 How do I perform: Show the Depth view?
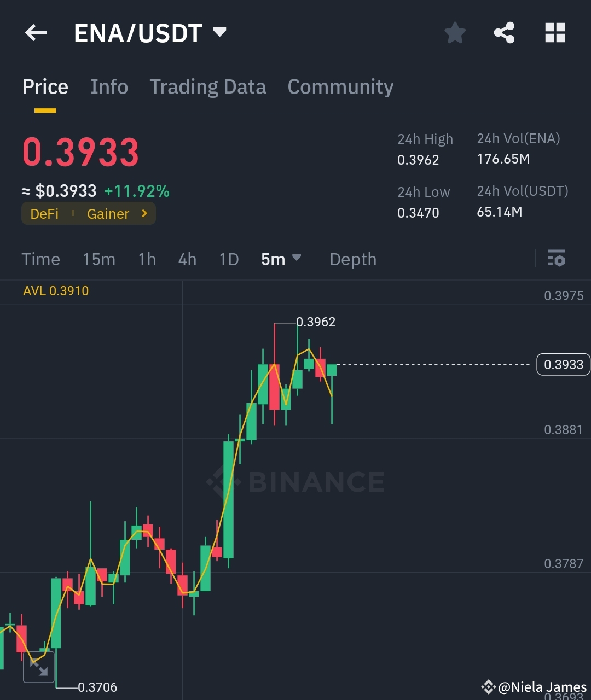353,259
